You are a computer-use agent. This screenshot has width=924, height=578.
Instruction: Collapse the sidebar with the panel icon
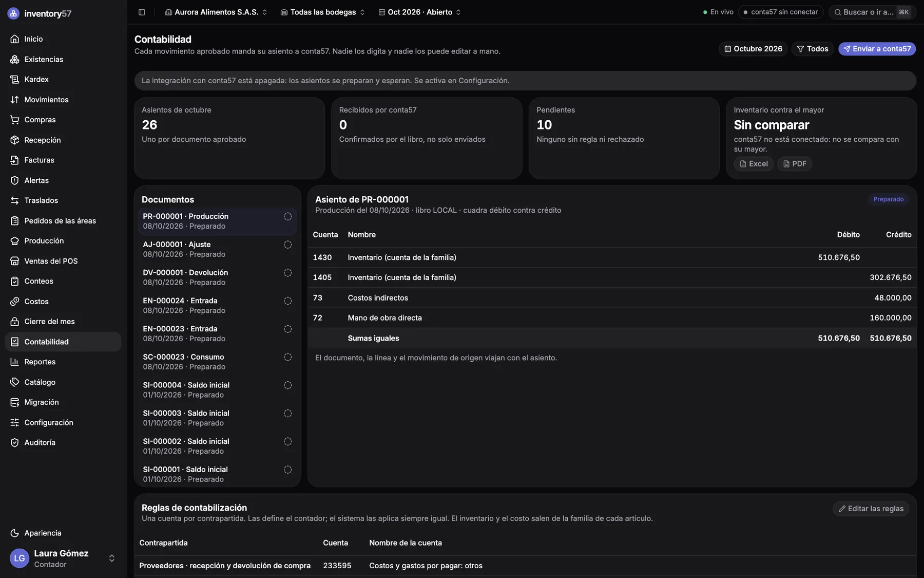(142, 12)
